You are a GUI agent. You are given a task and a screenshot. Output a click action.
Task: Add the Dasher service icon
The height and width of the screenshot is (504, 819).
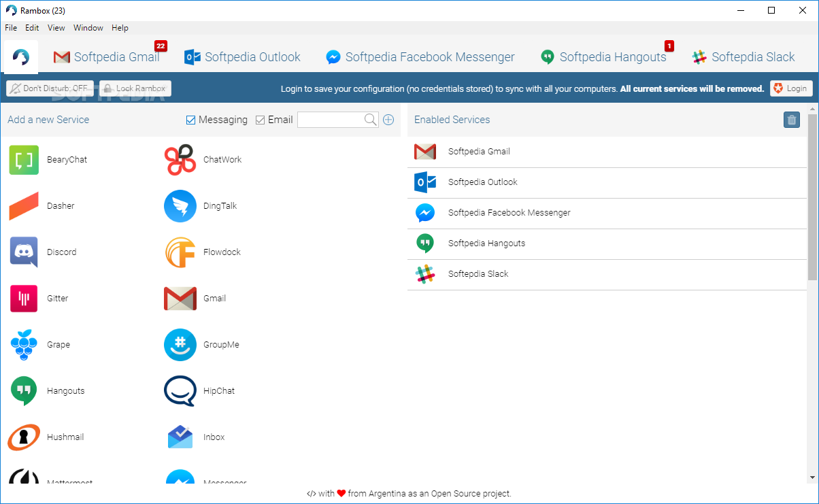tap(24, 206)
